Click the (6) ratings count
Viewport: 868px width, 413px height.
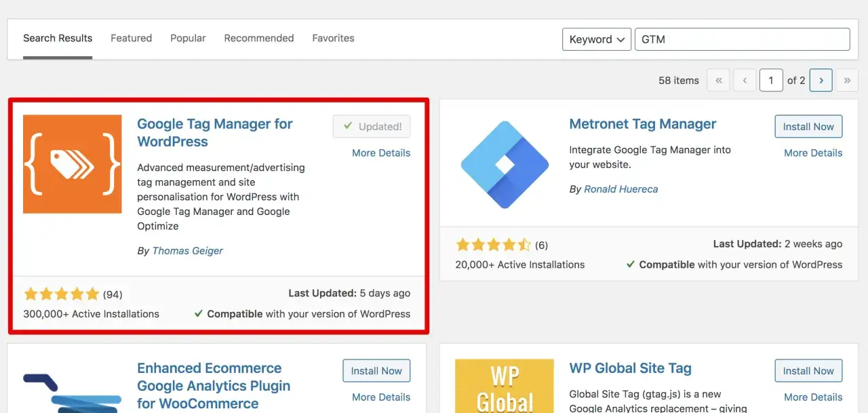click(x=542, y=245)
